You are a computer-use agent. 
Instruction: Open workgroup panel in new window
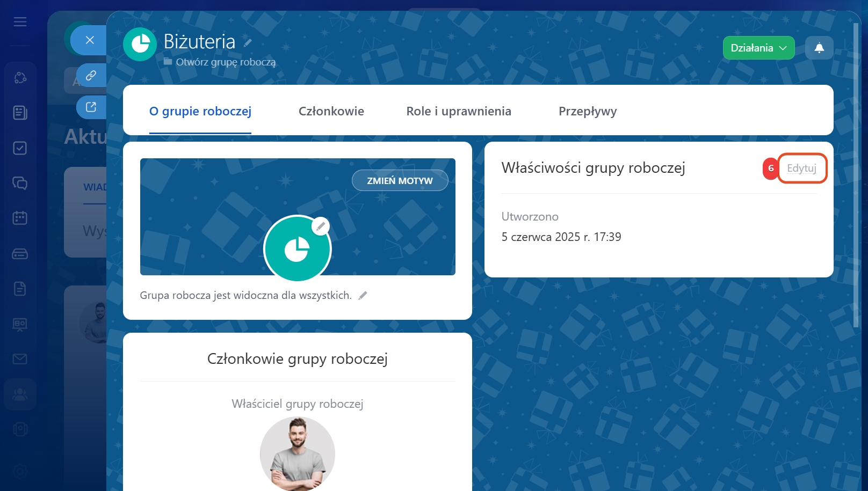click(x=91, y=107)
